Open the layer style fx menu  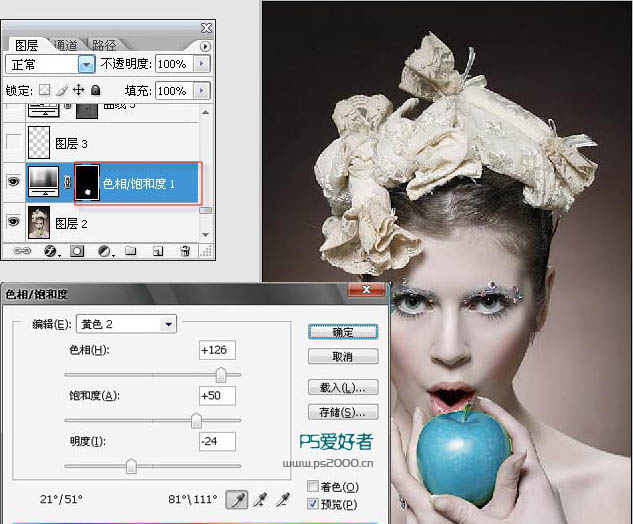point(50,252)
